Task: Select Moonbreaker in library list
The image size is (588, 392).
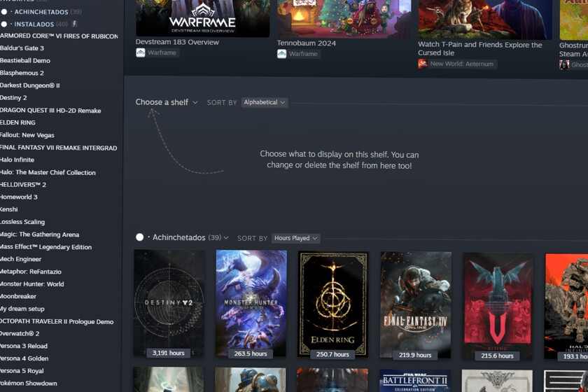Action: (18, 296)
